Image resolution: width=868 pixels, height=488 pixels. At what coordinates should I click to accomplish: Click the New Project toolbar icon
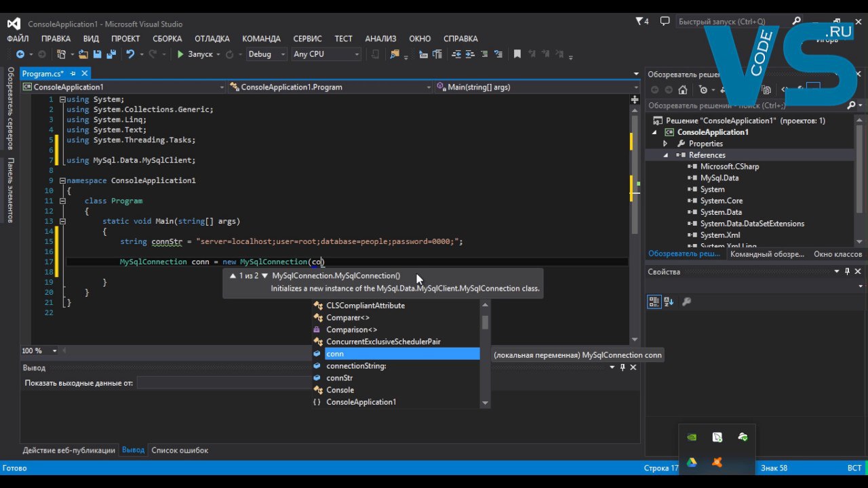click(x=62, y=54)
